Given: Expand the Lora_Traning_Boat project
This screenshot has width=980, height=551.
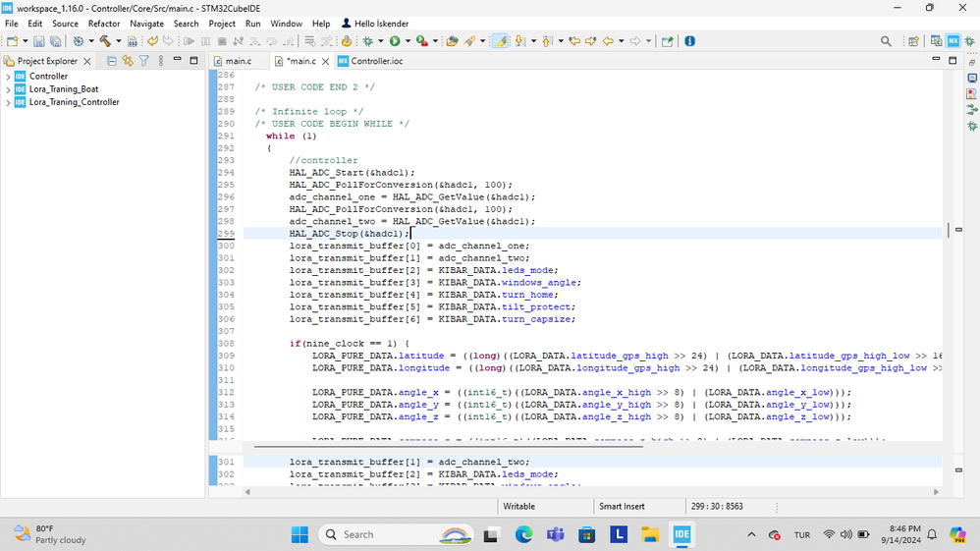Looking at the screenshot, I should [x=9, y=89].
